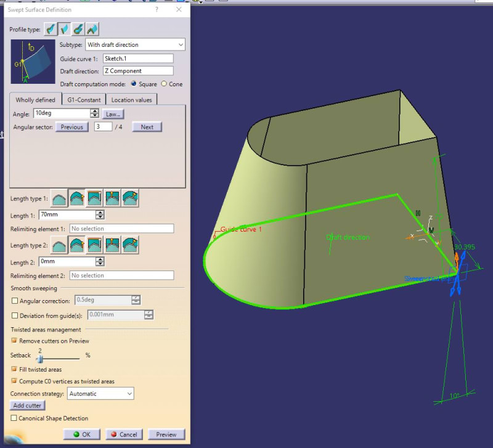Click the Add cutter button

point(27,405)
